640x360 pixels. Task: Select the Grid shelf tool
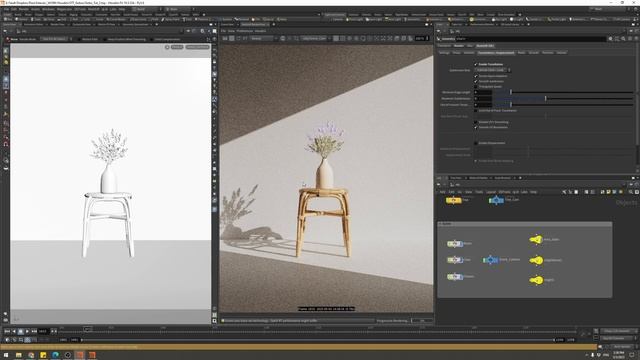tap(62, 19)
